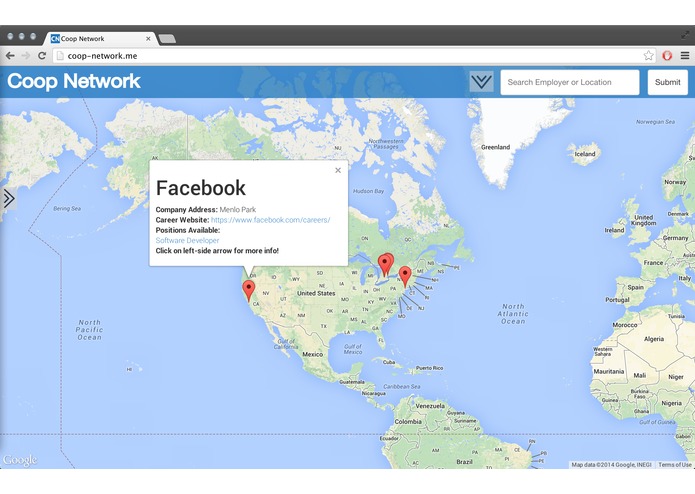The height and width of the screenshot is (494, 695).
Task: Click the 'Venezuela' map label
Action: click(x=430, y=406)
